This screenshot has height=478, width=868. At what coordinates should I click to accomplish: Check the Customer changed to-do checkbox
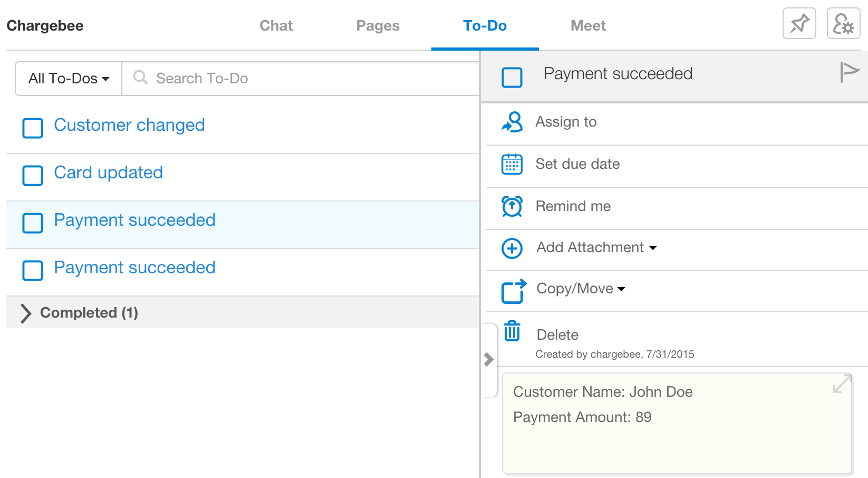pos(33,128)
